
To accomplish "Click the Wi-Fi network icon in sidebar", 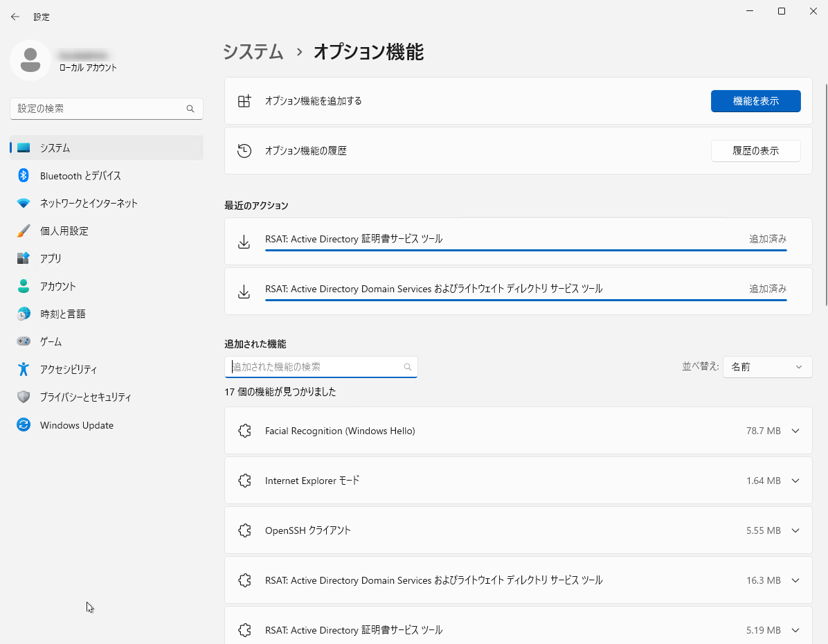I will [24, 204].
